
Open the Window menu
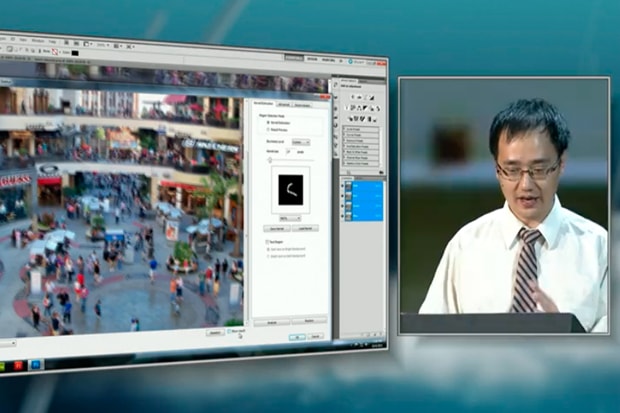tap(38, 41)
